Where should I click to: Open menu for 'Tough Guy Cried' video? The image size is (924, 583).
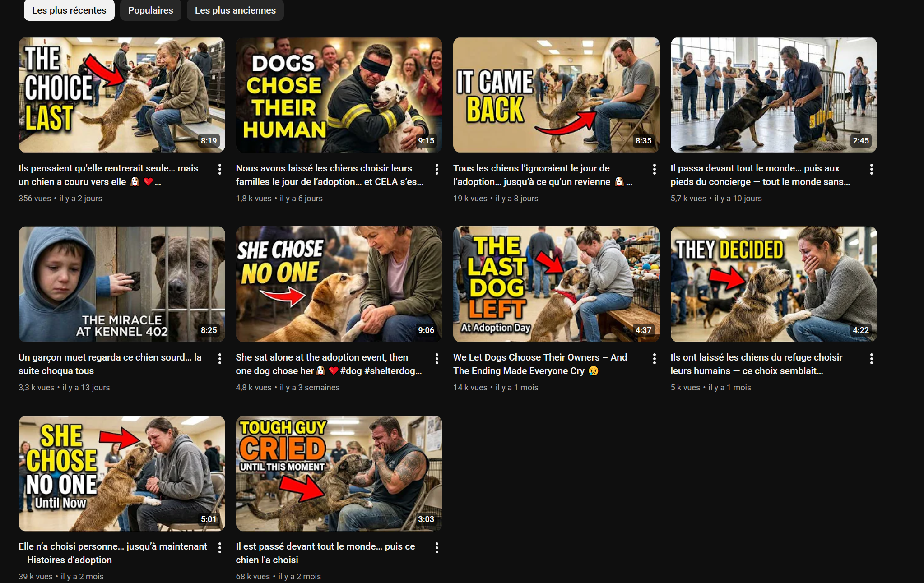(x=436, y=548)
